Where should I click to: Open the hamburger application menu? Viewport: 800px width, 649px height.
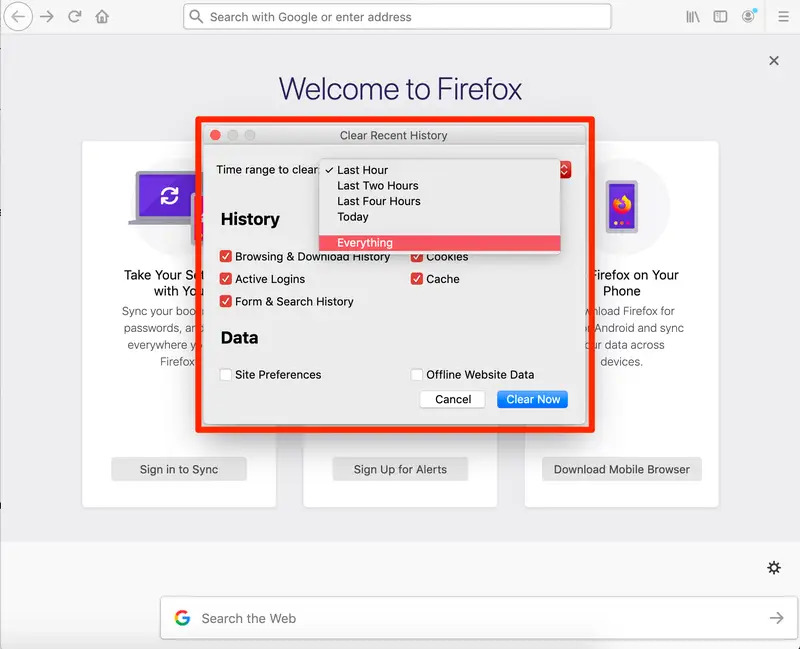coord(783,17)
